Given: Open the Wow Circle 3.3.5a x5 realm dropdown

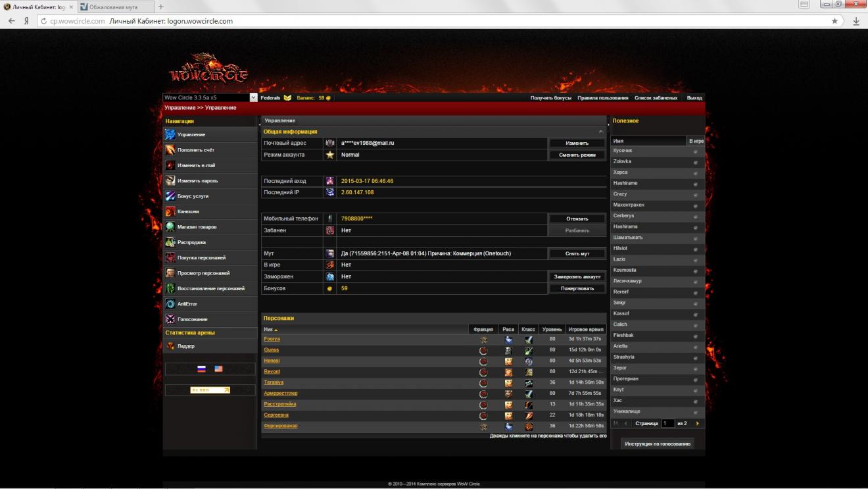Looking at the screenshot, I should (x=253, y=97).
